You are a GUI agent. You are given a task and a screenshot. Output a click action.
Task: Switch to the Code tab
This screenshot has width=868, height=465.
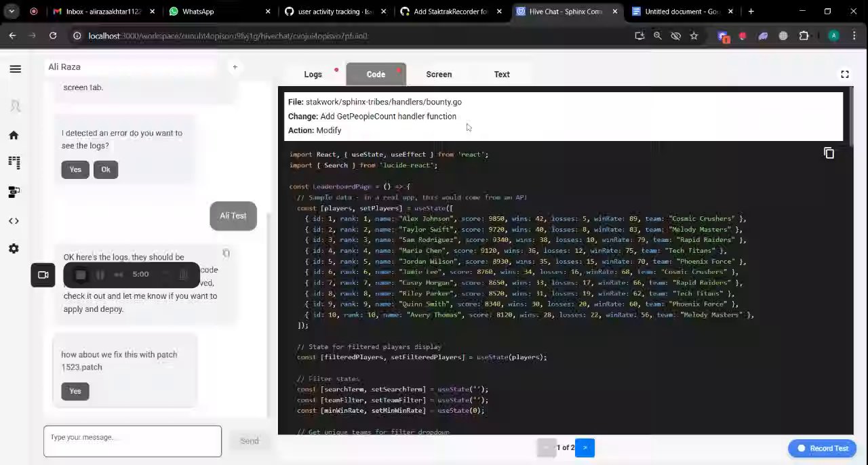click(376, 75)
